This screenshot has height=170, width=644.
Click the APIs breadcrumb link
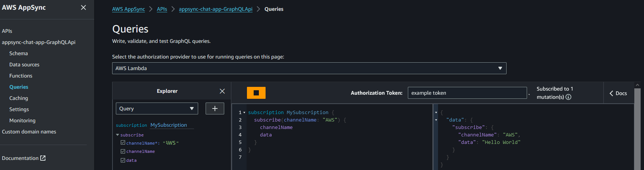[162, 9]
